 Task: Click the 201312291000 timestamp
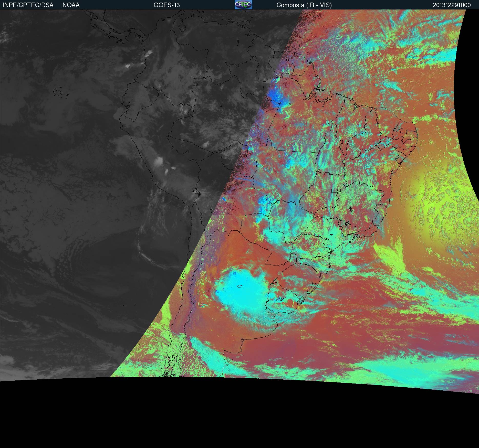click(452, 5)
